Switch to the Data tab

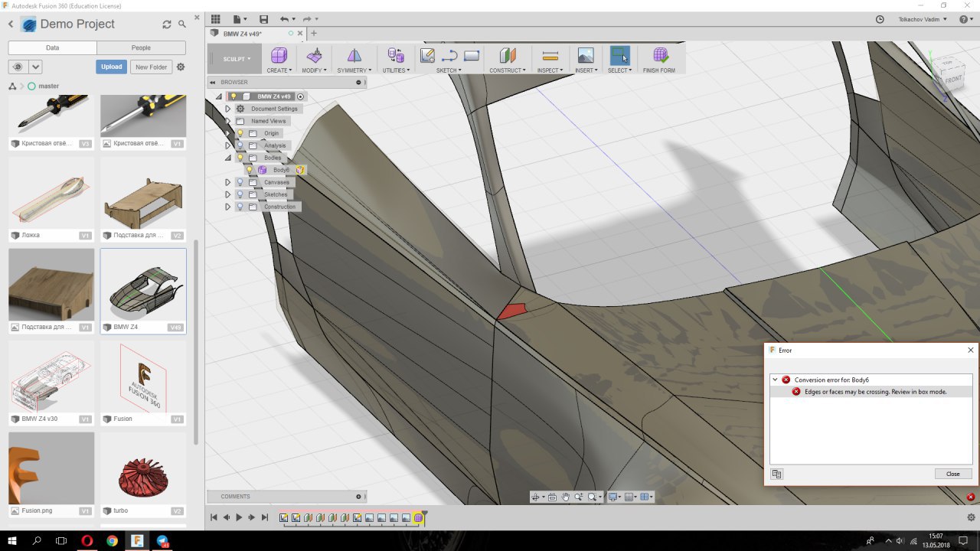tap(52, 47)
